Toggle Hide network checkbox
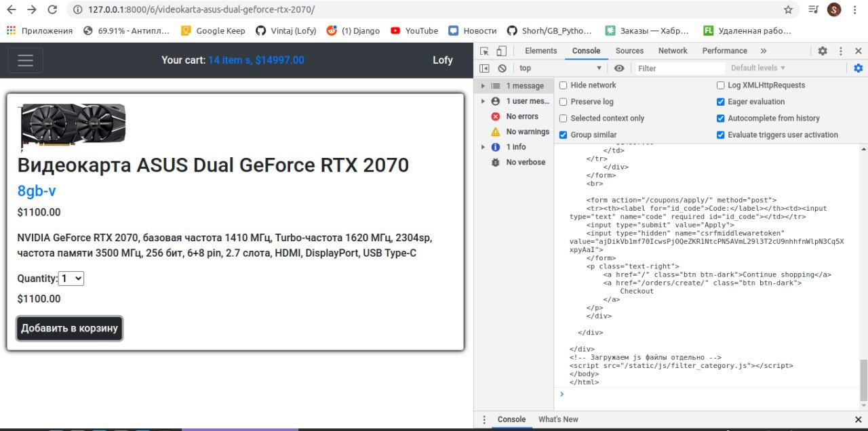This screenshot has width=868, height=431. 563,85
